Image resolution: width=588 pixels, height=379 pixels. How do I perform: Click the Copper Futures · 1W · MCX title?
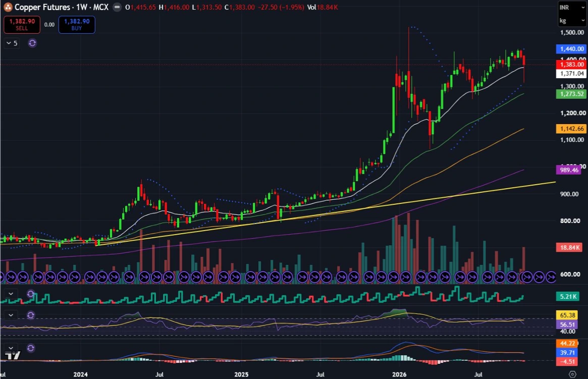pos(62,7)
